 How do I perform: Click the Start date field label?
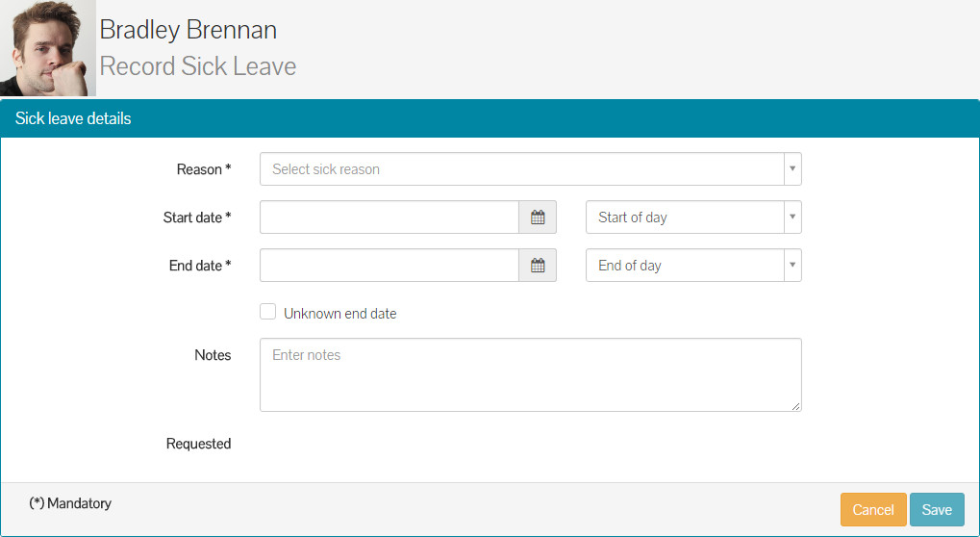[x=196, y=217]
